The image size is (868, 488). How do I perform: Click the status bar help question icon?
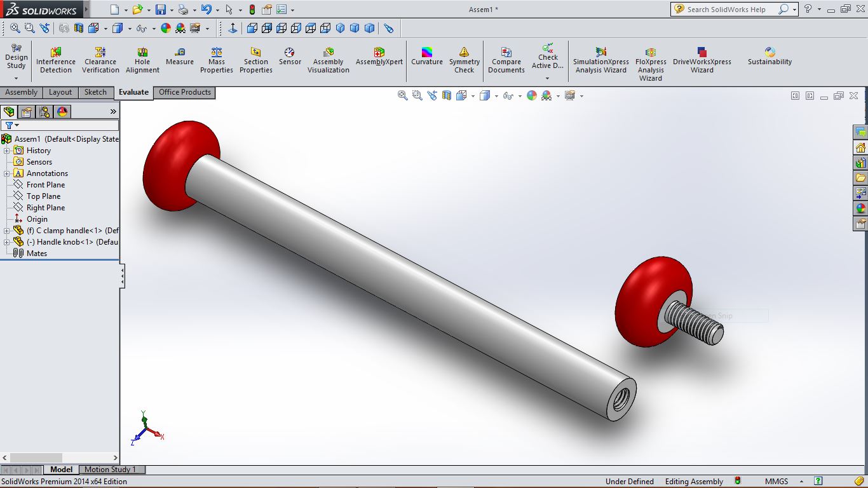pyautogui.click(x=818, y=482)
